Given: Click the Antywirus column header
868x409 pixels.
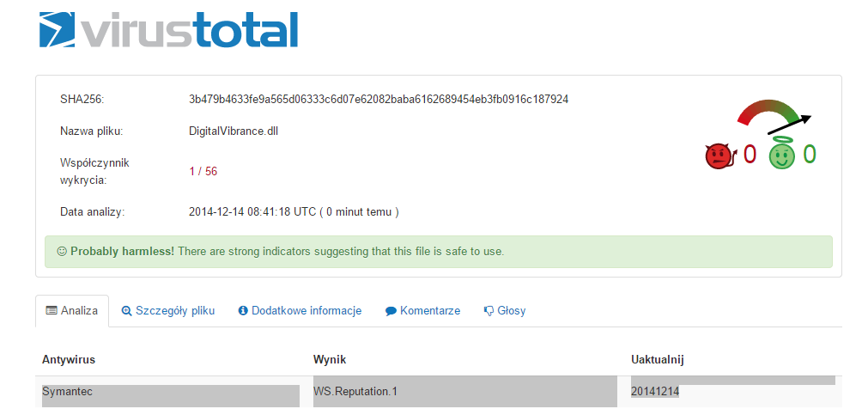Looking at the screenshot, I should tap(69, 360).
